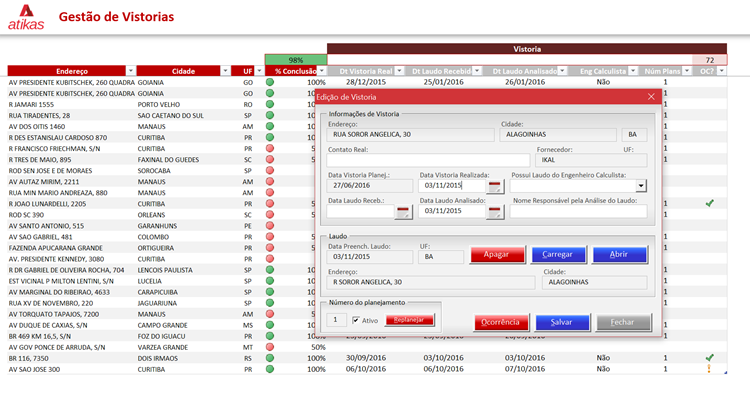
Task: Click the Carregar button
Action: [x=558, y=255]
